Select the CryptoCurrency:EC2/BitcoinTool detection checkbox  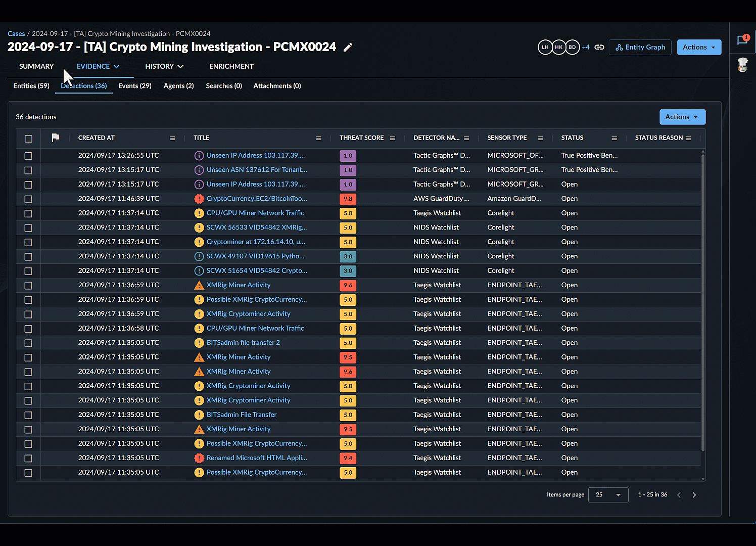coord(28,199)
